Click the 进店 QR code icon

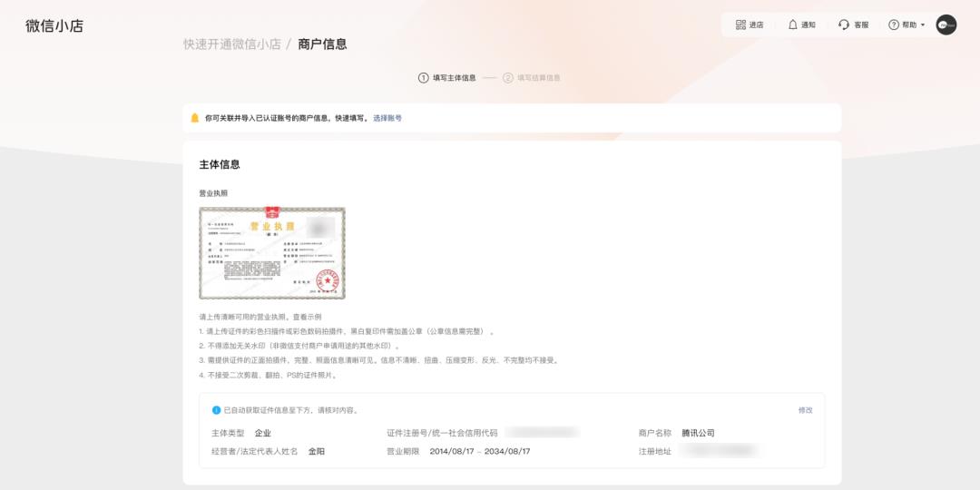[x=740, y=25]
